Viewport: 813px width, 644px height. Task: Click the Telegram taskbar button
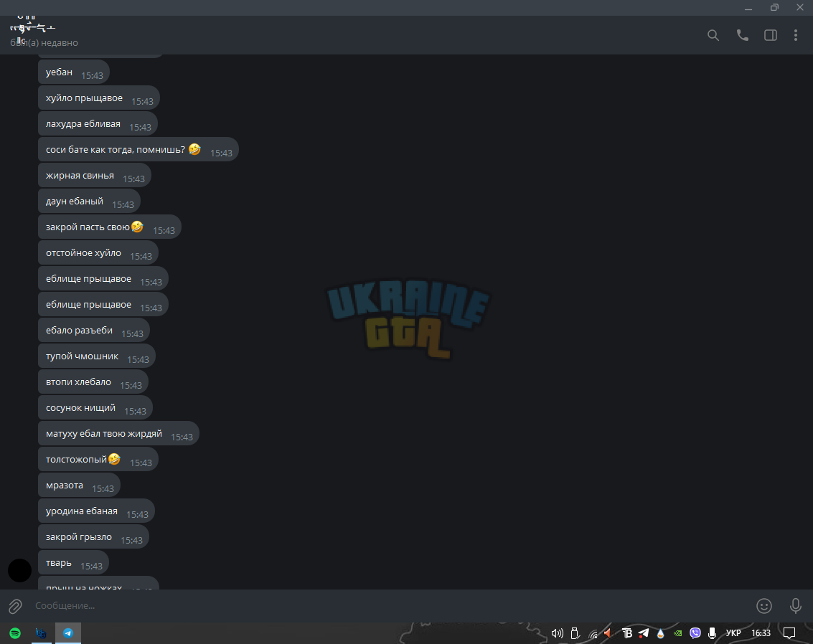coord(68,633)
